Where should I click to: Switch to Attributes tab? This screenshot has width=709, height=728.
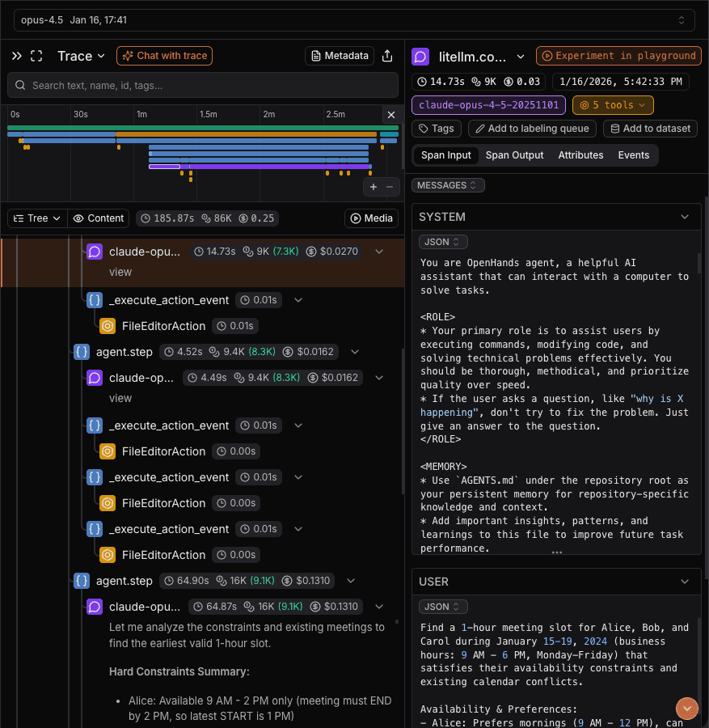click(x=580, y=155)
